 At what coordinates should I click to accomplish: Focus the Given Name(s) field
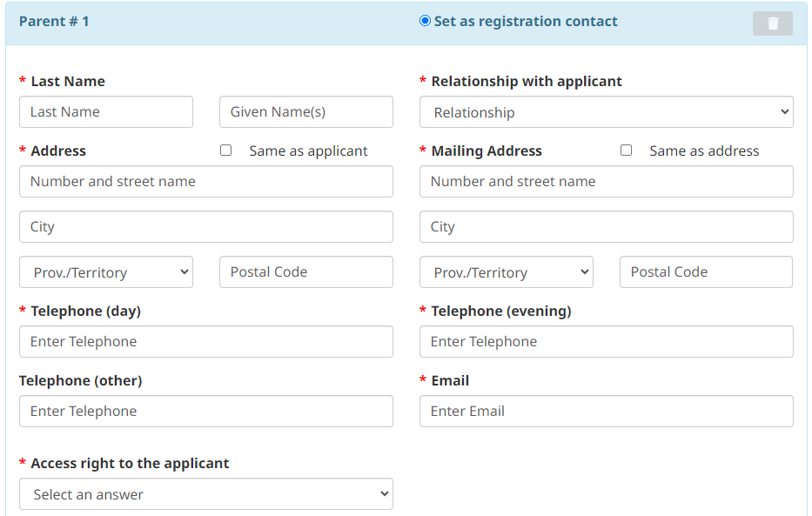pyautogui.click(x=306, y=112)
